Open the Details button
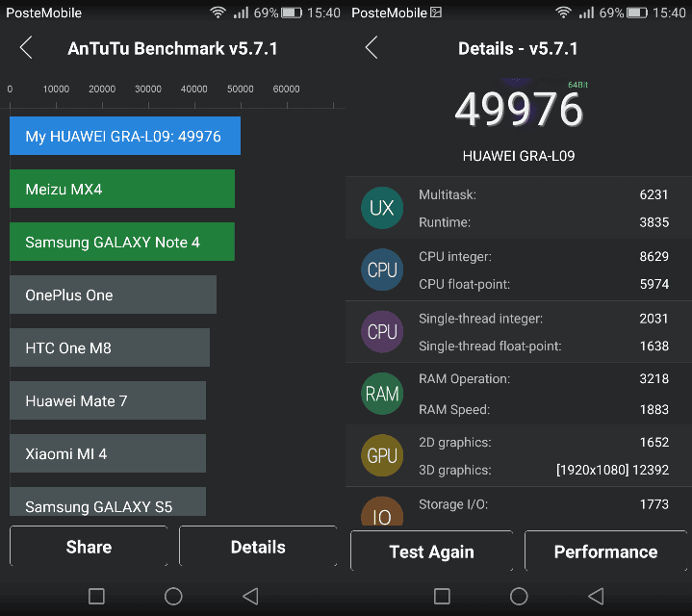This screenshot has height=616, width=692. tap(258, 547)
